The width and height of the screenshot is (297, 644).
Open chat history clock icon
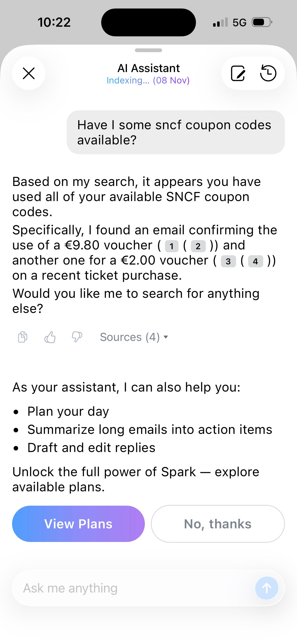coord(268,73)
